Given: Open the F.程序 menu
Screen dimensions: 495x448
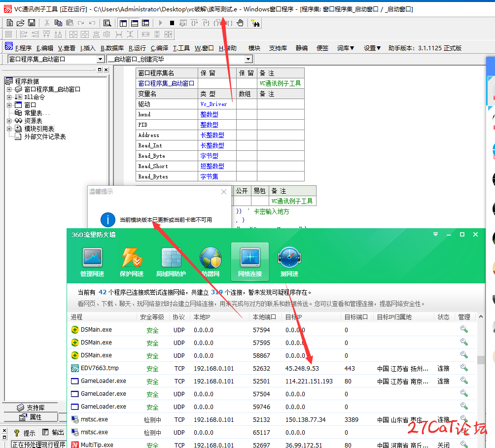Looking at the screenshot, I should point(23,48).
